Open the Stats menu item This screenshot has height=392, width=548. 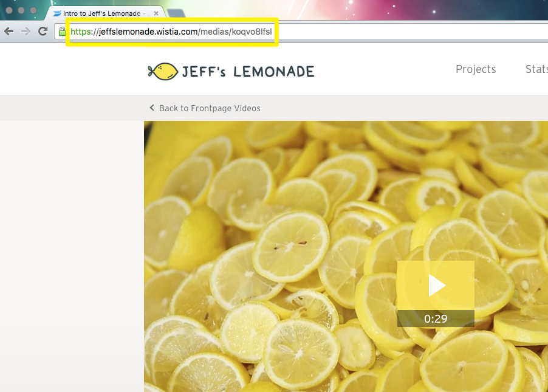pos(536,69)
